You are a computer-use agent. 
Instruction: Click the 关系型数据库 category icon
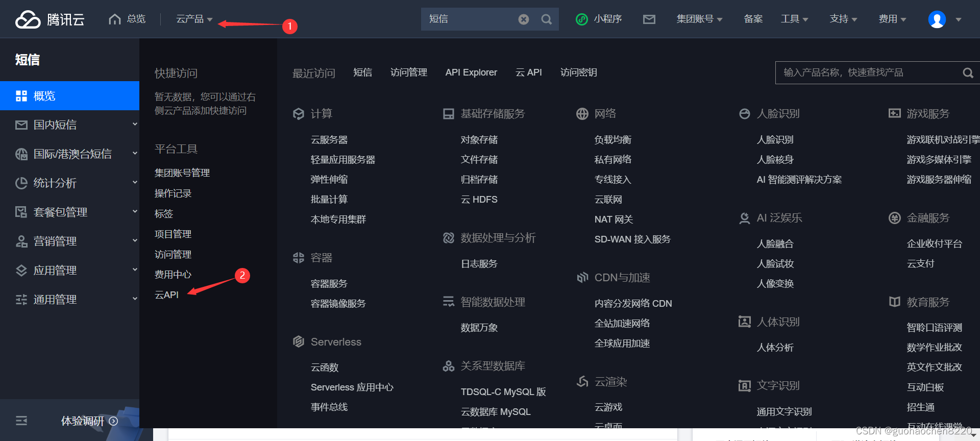449,366
